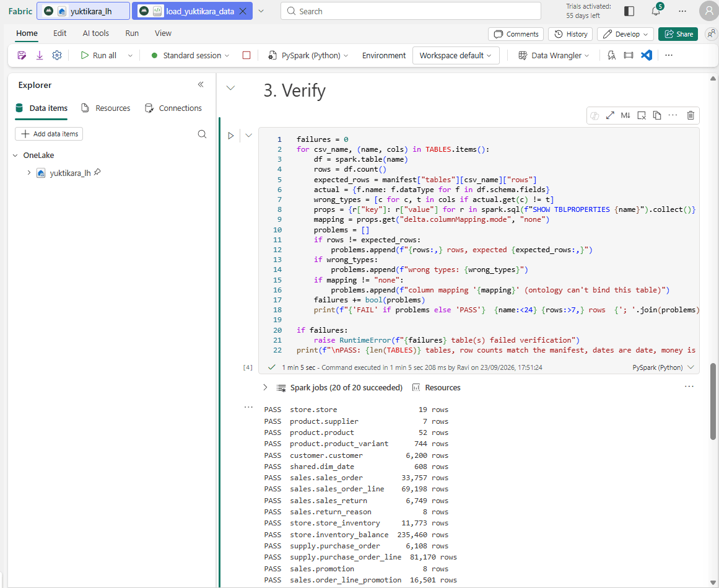
Task: Close the load_yuktikara_data tab
Action: point(243,11)
